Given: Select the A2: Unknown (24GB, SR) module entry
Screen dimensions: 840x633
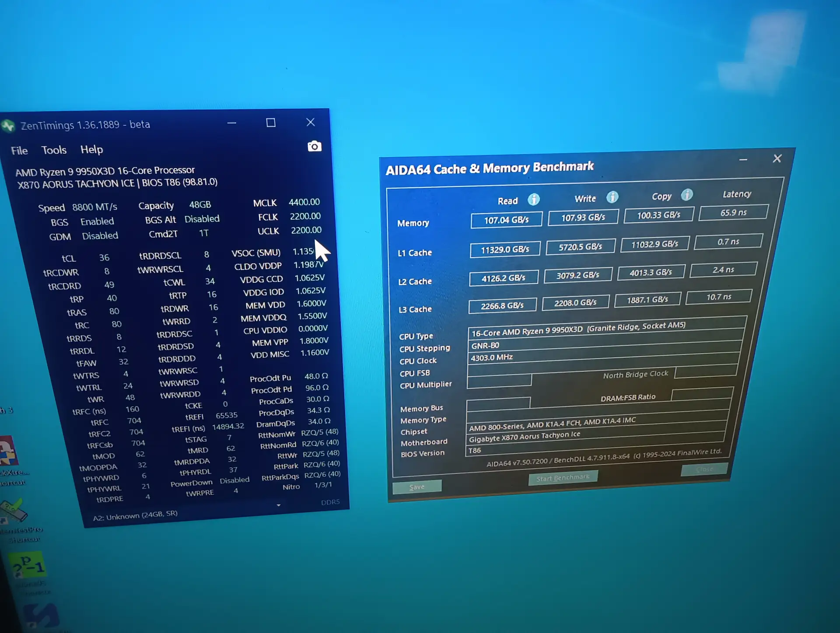Looking at the screenshot, I should tap(135, 515).
